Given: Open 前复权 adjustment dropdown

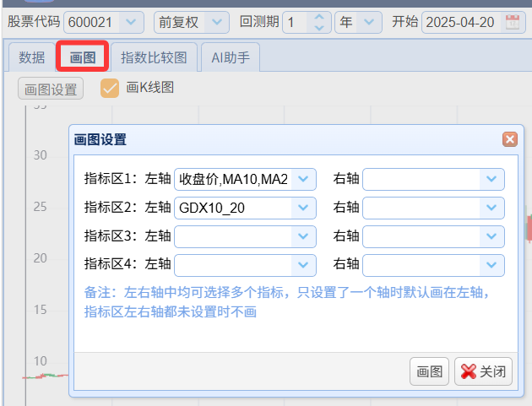Looking at the screenshot, I should coord(217,23).
